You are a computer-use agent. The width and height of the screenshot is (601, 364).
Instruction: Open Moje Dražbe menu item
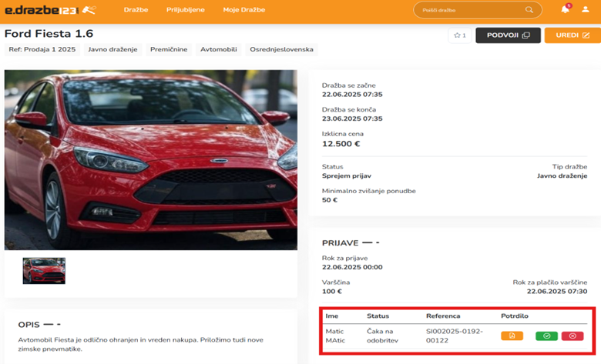click(243, 10)
